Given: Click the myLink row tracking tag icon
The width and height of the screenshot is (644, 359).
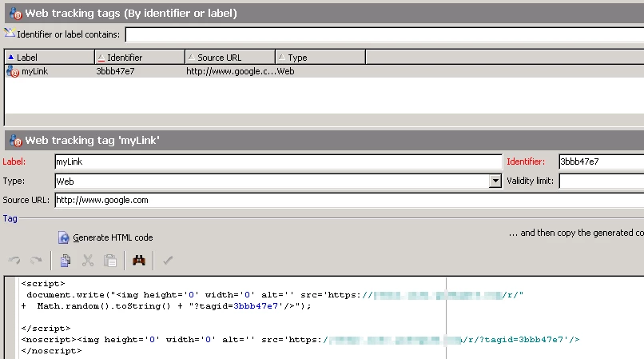Looking at the screenshot, I should point(13,71).
